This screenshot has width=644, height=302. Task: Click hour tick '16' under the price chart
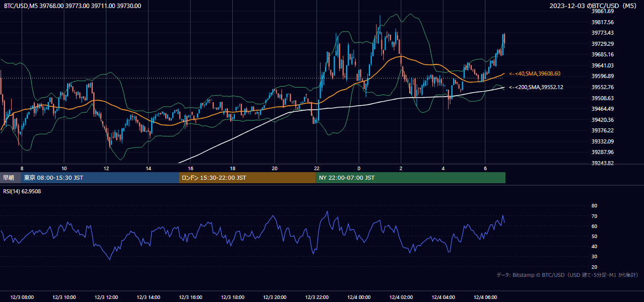pos(190,168)
